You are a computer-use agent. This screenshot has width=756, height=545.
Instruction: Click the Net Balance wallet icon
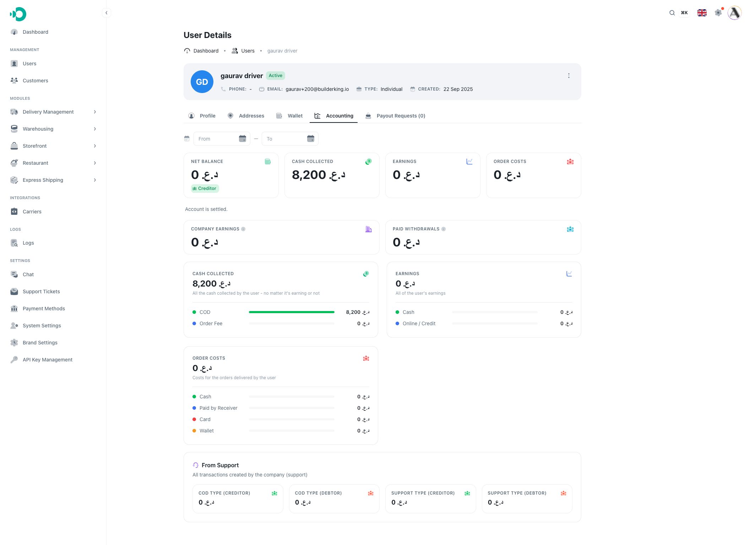[268, 162]
